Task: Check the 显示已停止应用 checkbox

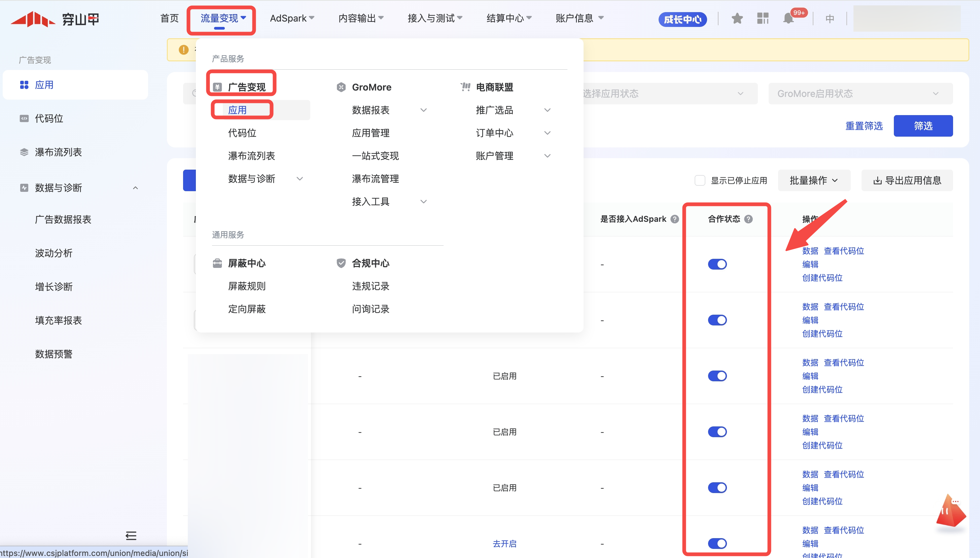Action: tap(700, 180)
